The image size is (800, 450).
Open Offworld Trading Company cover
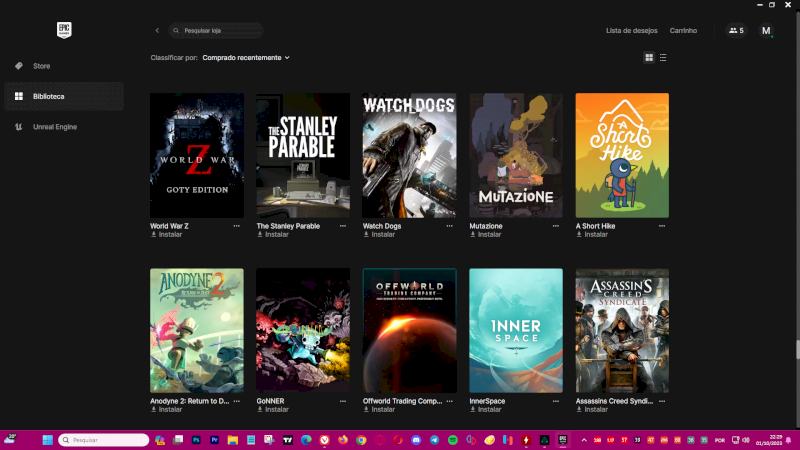[x=409, y=331]
